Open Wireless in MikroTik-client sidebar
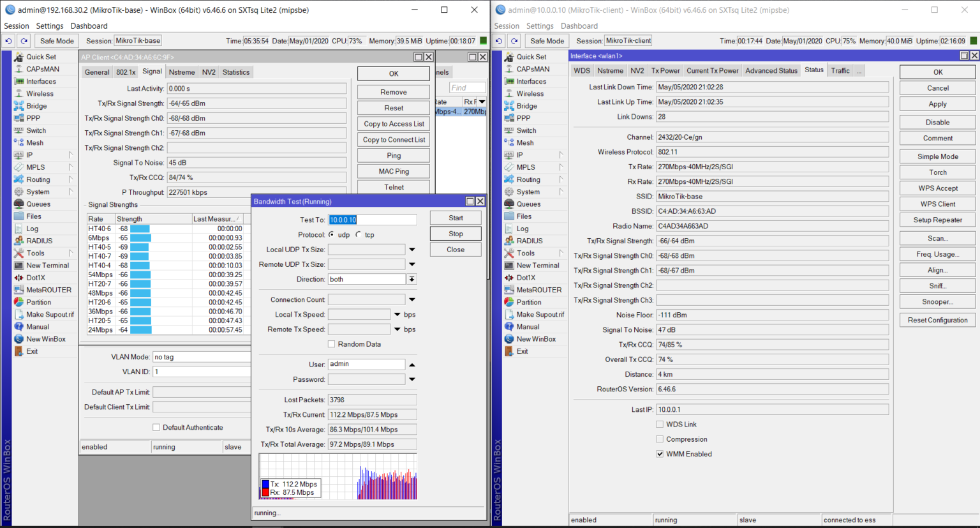Viewport: 980px width, 528px height. (530, 94)
